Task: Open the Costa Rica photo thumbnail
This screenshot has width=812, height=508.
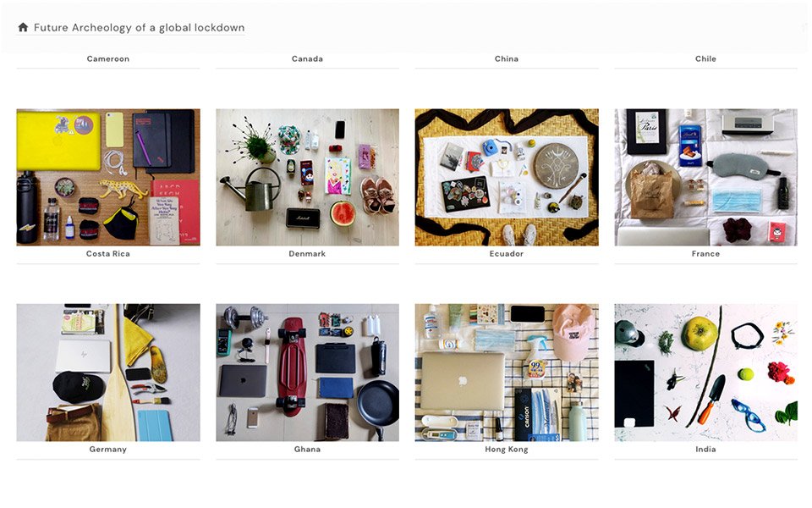Action: (x=108, y=177)
